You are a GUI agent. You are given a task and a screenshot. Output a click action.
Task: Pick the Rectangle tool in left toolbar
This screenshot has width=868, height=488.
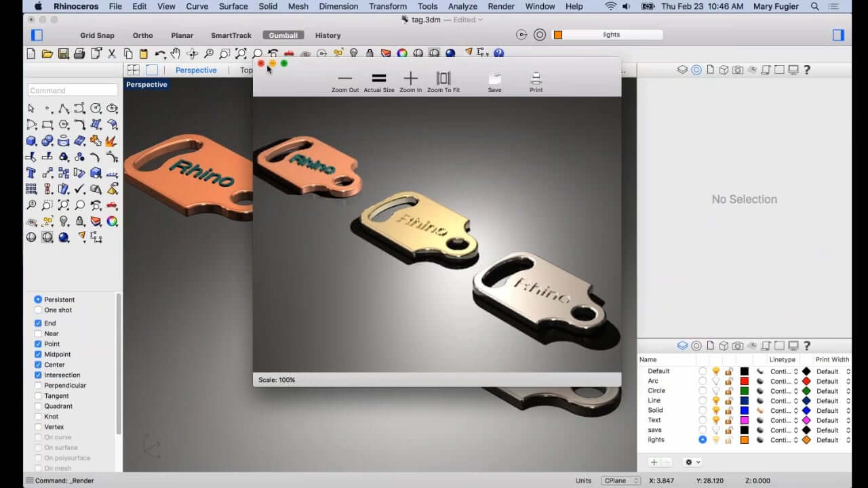pyautogui.click(x=47, y=125)
